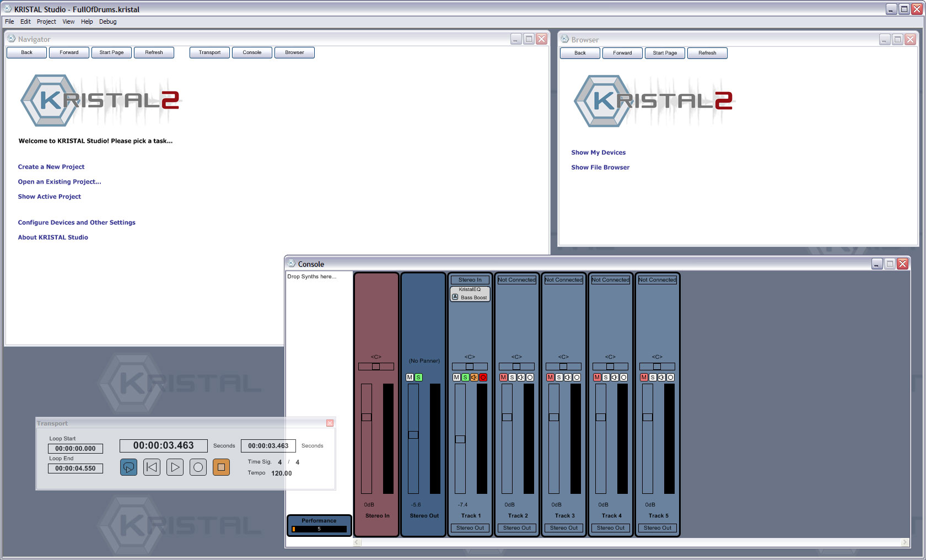Enable monitor speaker on Track 3

pos(568,378)
